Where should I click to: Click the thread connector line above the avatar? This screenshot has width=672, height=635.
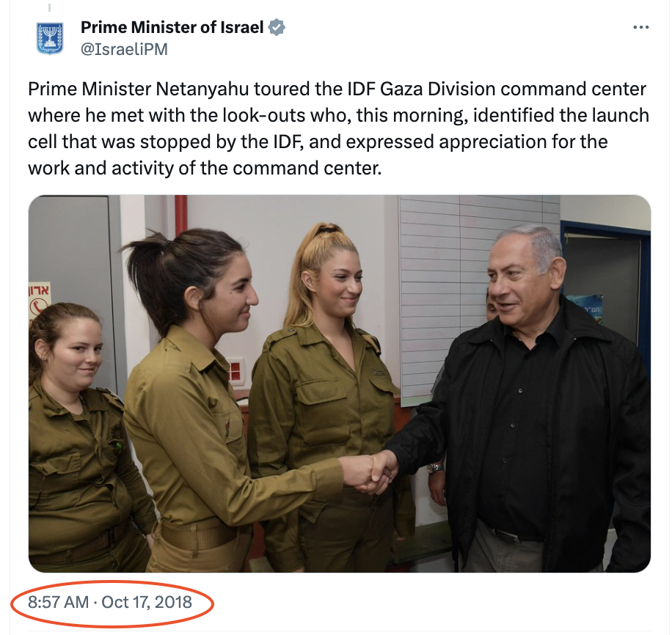(49, 7)
